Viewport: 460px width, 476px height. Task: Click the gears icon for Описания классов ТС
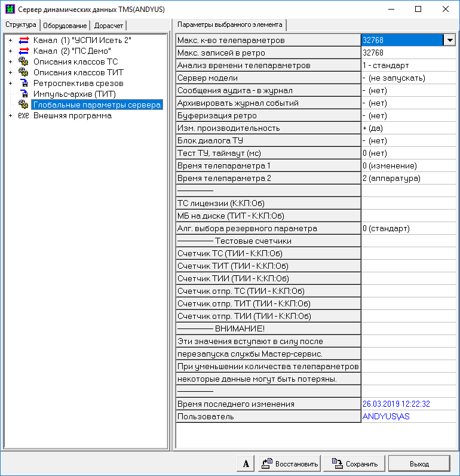24,62
